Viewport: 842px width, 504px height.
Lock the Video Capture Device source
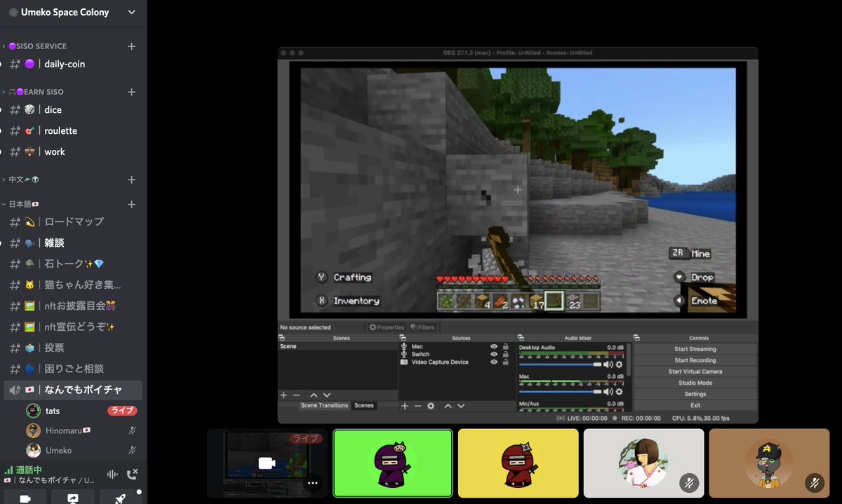[x=505, y=362]
